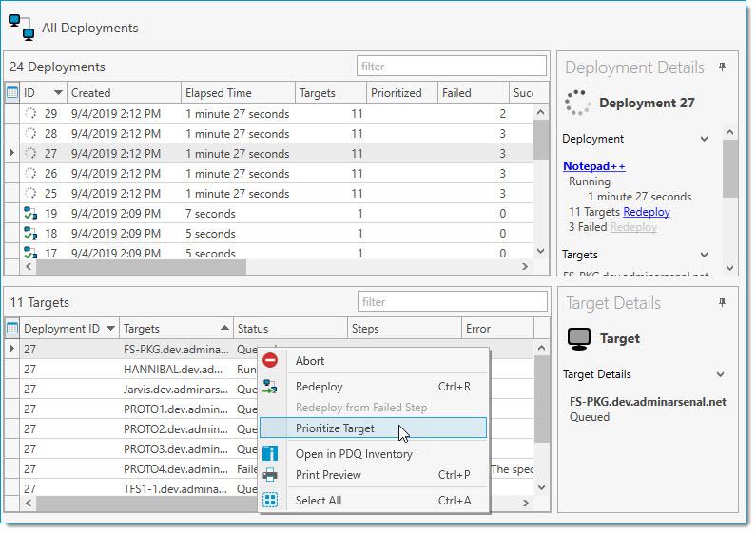Click the printer icon for Print Preview

coord(270,475)
